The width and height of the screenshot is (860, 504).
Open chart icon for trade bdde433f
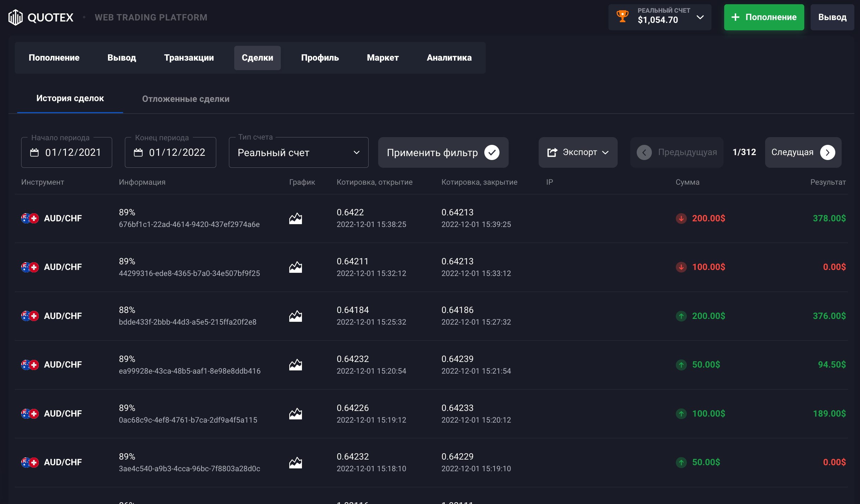click(x=296, y=316)
